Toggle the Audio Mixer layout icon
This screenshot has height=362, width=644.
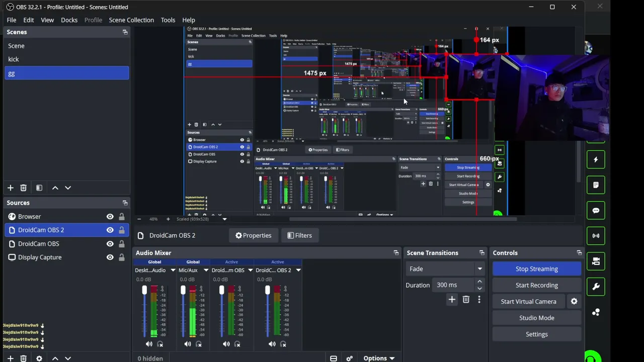333,358
